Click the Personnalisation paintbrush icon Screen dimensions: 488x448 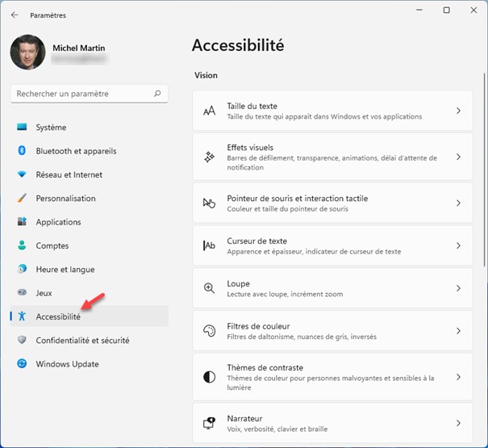tap(22, 198)
